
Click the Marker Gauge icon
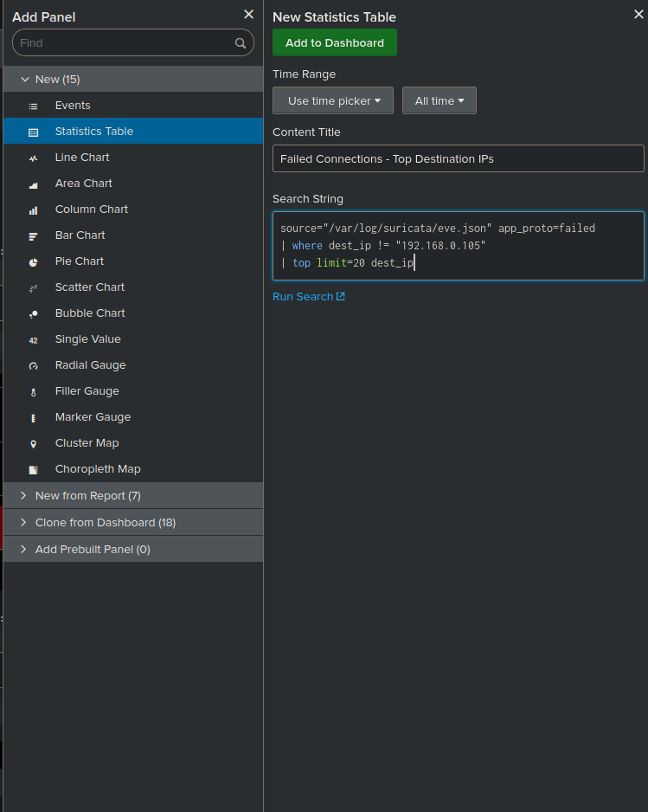coord(33,418)
